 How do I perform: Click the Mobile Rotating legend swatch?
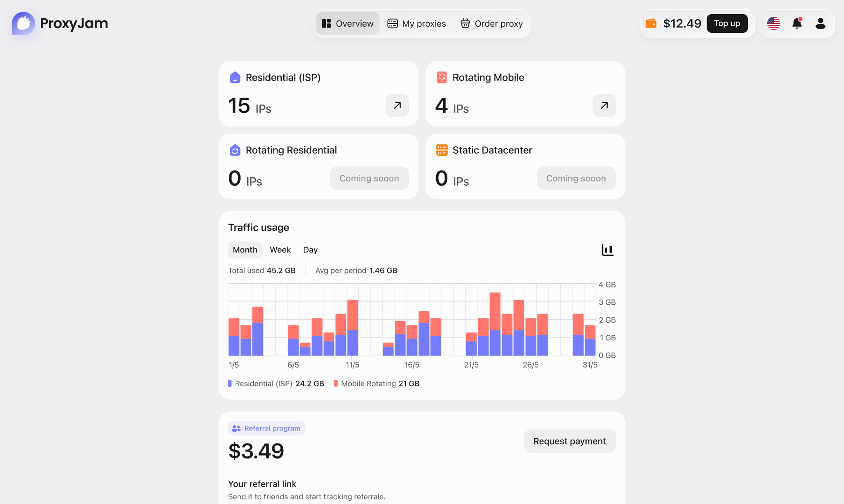336,384
